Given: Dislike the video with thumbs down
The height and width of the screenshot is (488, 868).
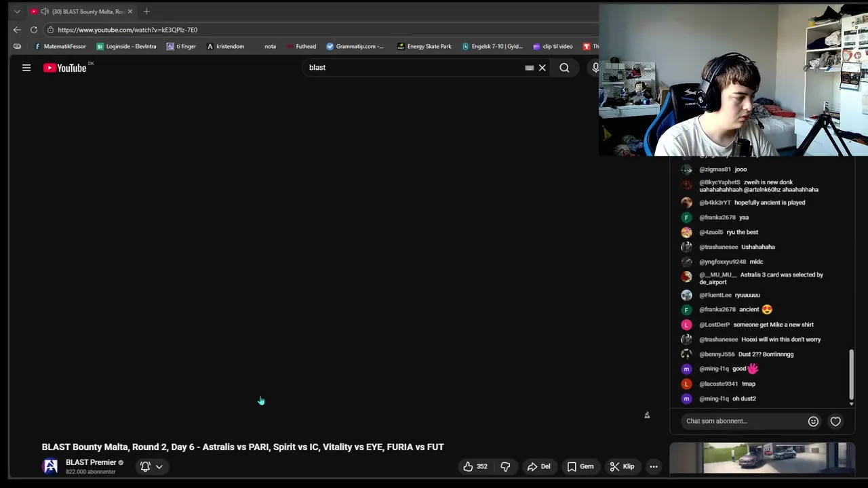Looking at the screenshot, I should click(505, 466).
